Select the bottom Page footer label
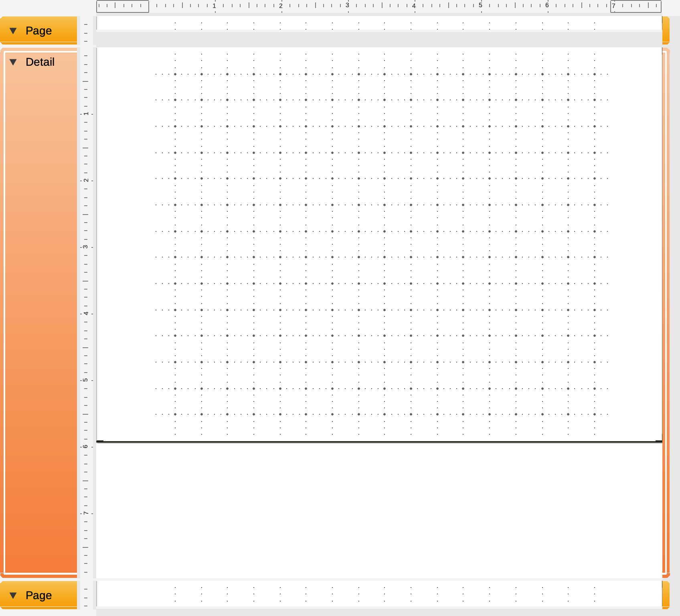 pyautogui.click(x=38, y=596)
